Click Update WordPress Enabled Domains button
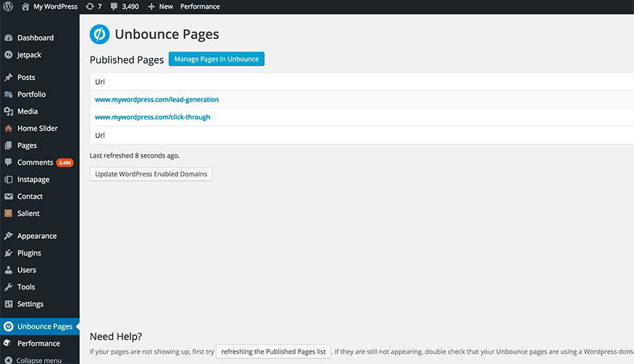The image size is (634, 364). click(x=151, y=174)
